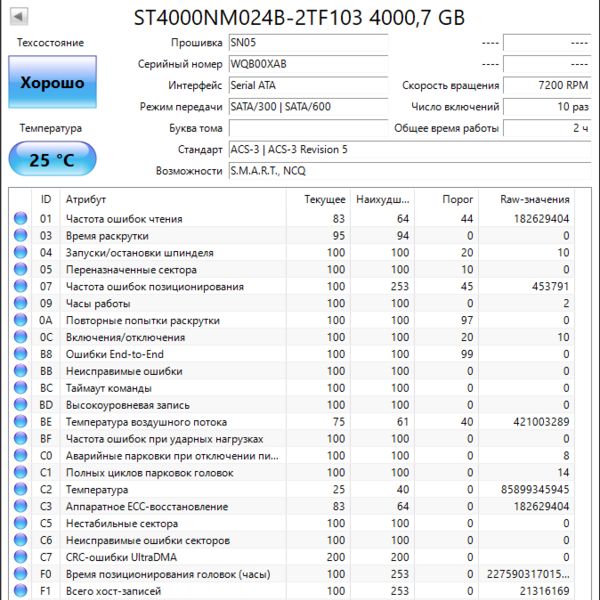Click the Наихудш... column header
Screen dimensions: 600x600
click(382, 199)
